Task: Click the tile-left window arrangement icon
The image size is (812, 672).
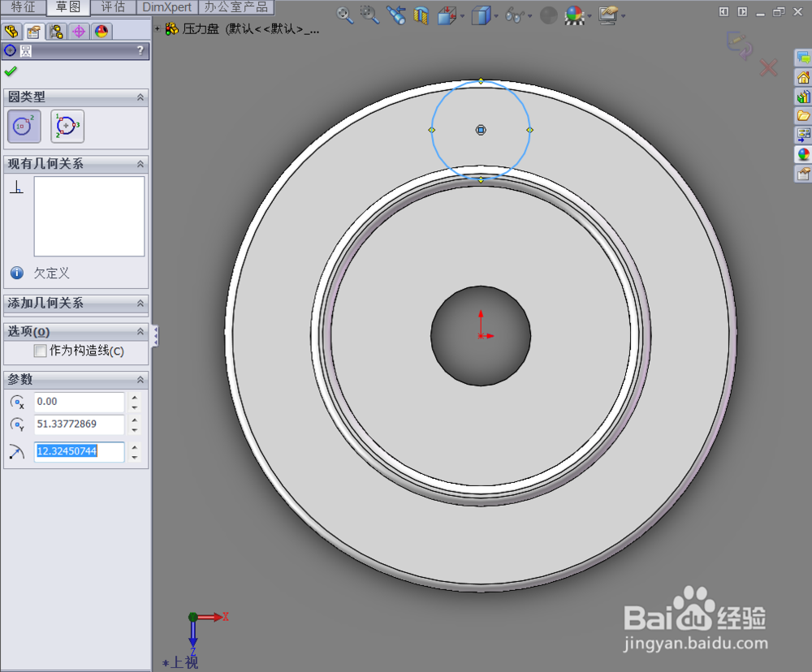Action: [x=724, y=11]
